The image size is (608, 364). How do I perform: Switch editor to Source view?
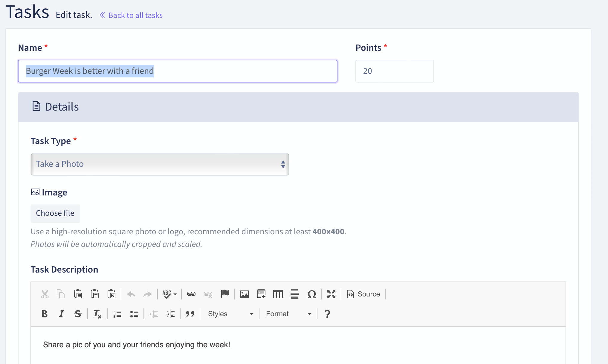363,294
